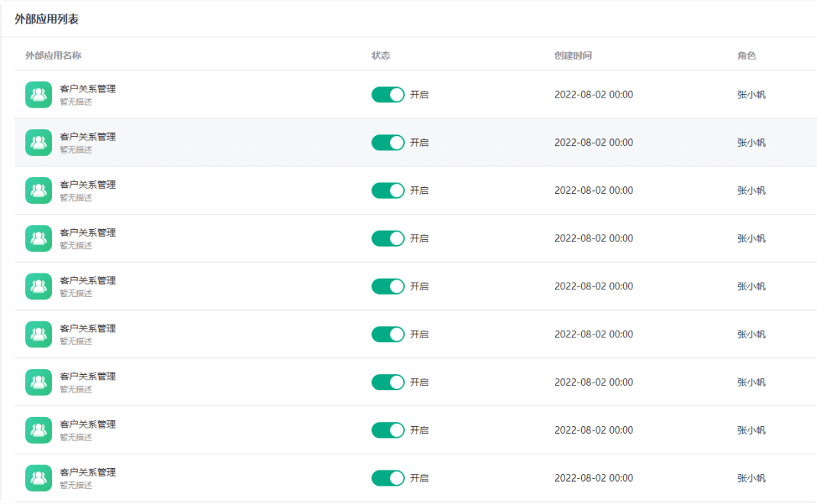The width and height of the screenshot is (817, 504).
Task: Select 客户关系管理 name in the fifth row
Action: click(x=88, y=280)
